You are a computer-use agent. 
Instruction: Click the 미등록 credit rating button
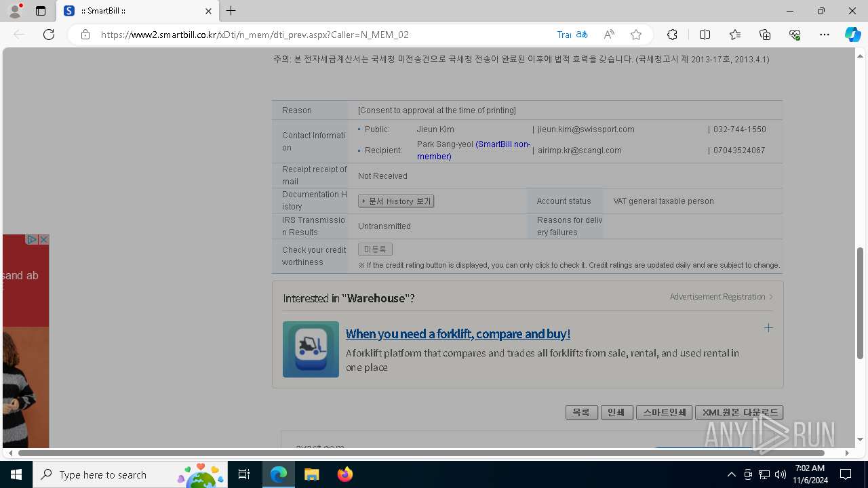[x=375, y=249]
